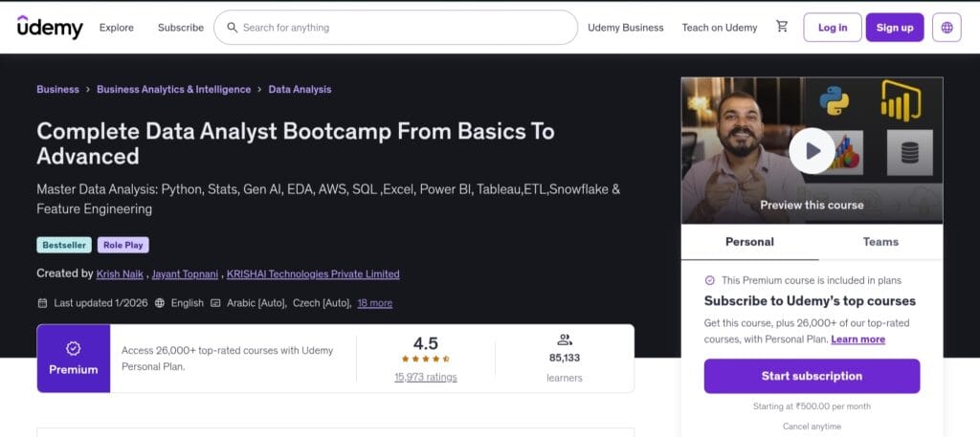Viewport: 980px width, 437px height.
Task: Open the 15,973 ratings link
Action: point(426,377)
